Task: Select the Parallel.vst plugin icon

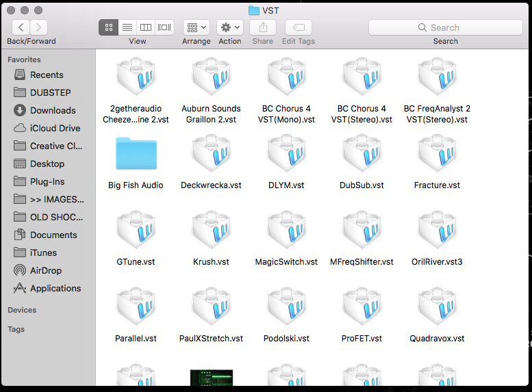Action: (136, 306)
